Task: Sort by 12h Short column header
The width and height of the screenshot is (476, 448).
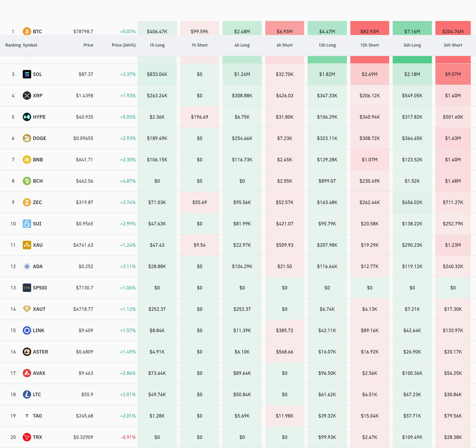Action: tap(369, 45)
